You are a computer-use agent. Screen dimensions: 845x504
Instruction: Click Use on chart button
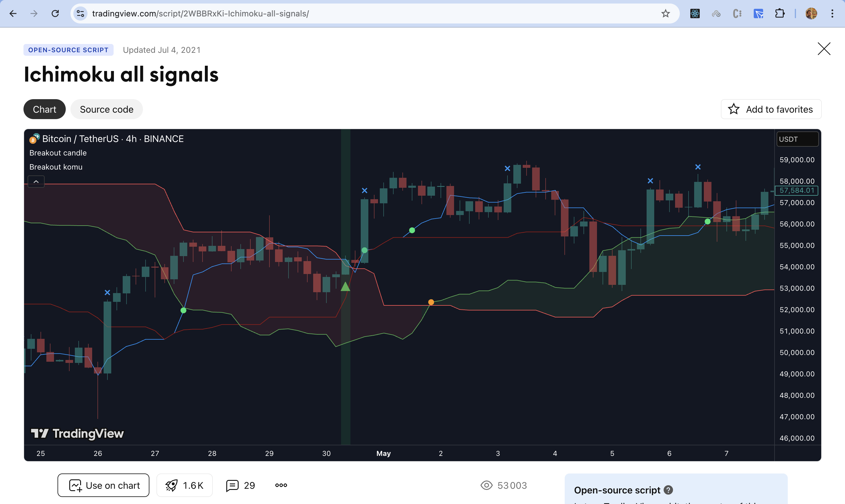point(103,485)
